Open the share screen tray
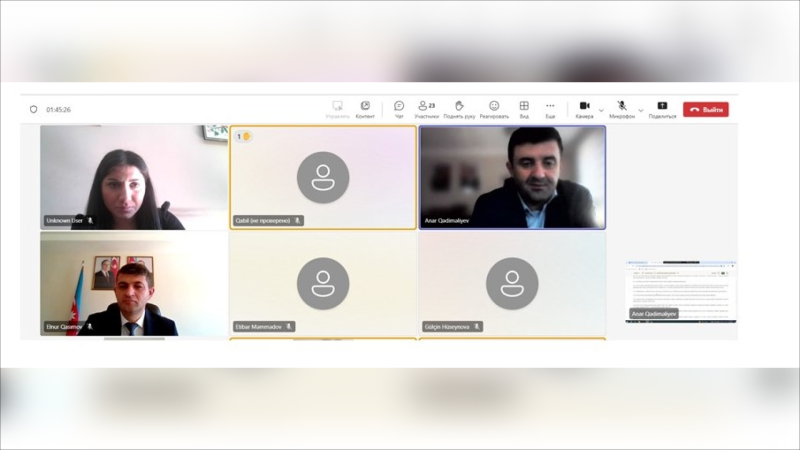 662,109
